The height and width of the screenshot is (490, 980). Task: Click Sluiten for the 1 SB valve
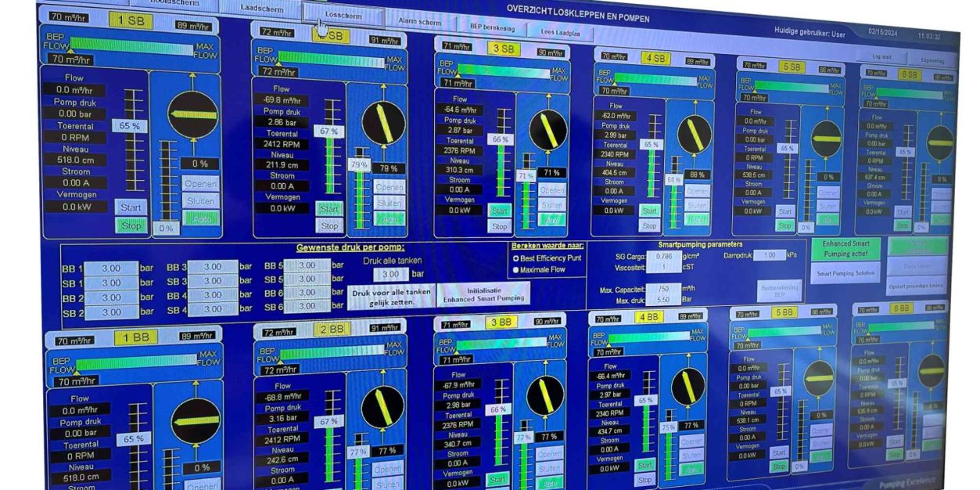coord(200,200)
